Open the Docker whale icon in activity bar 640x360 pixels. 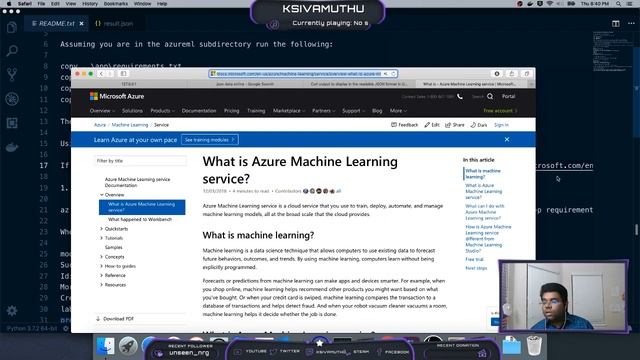(12, 147)
